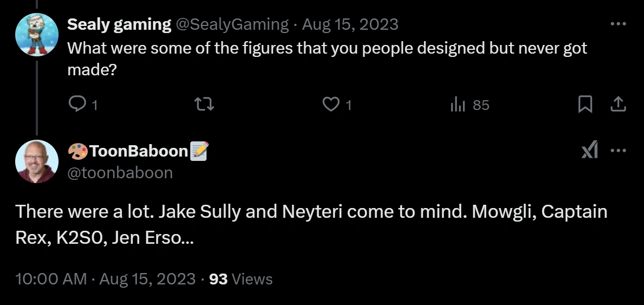This screenshot has height=305, width=644.
Task: Click the repost icon on Sealy gaming's tweet
Action: (x=205, y=105)
